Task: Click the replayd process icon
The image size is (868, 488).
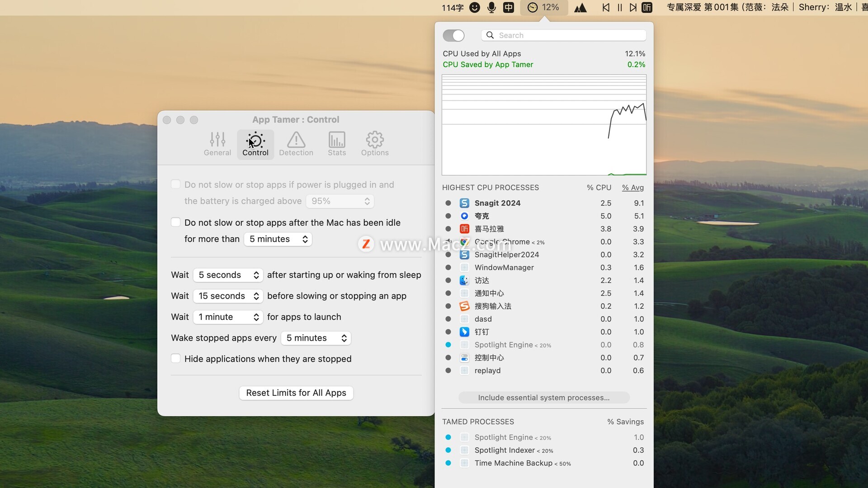Action: [x=464, y=371]
